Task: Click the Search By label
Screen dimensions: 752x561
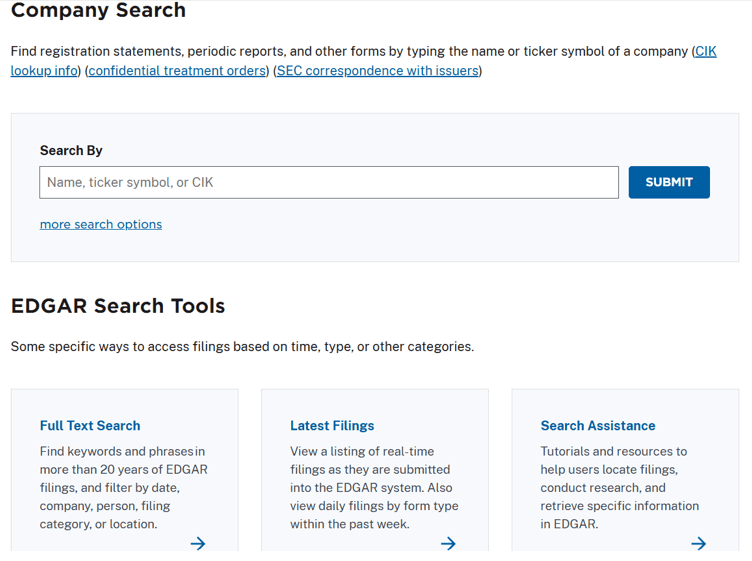Action: [71, 150]
